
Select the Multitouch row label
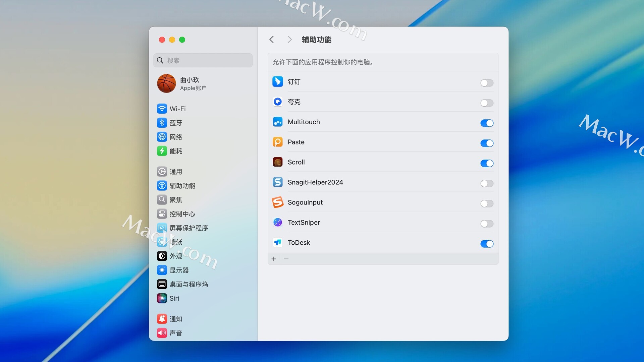coord(304,122)
